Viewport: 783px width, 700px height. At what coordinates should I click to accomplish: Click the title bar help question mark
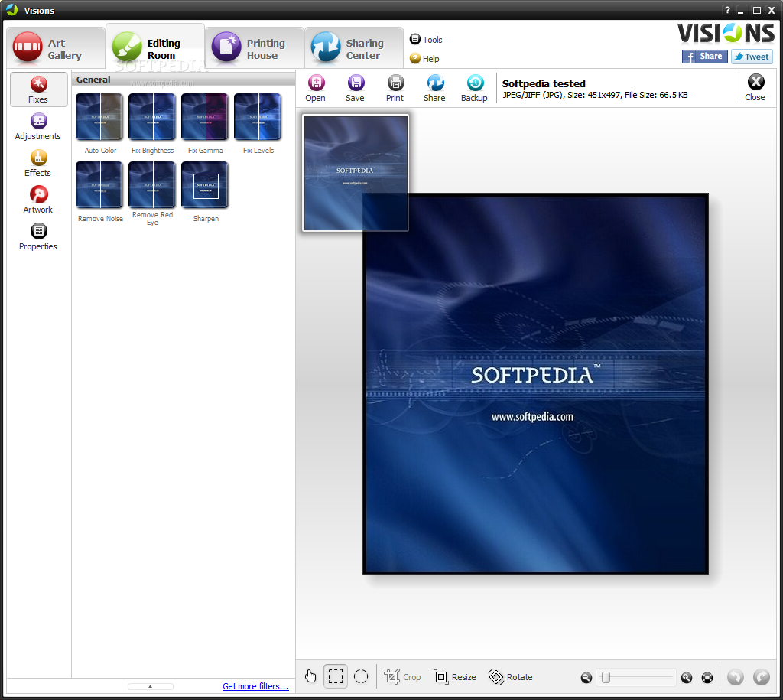pyautogui.click(x=727, y=10)
